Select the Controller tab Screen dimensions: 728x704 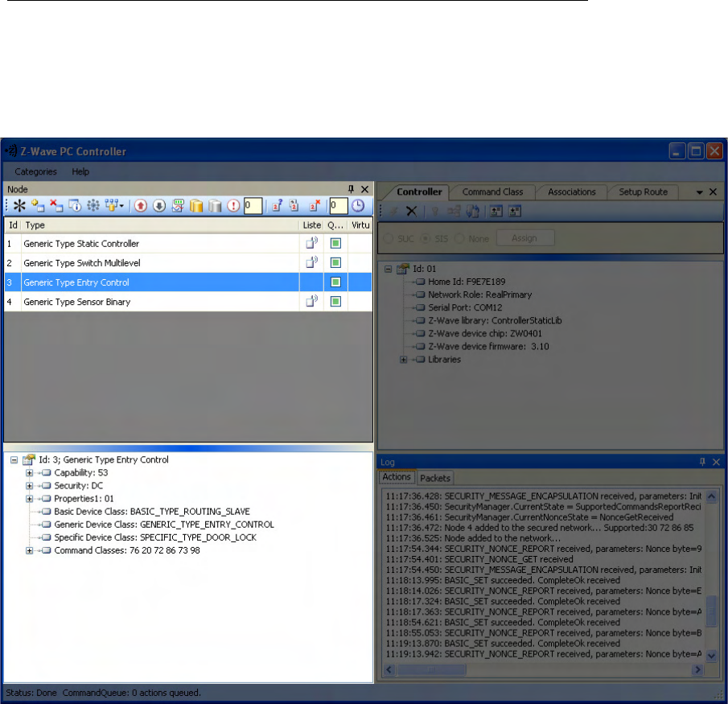coord(419,191)
